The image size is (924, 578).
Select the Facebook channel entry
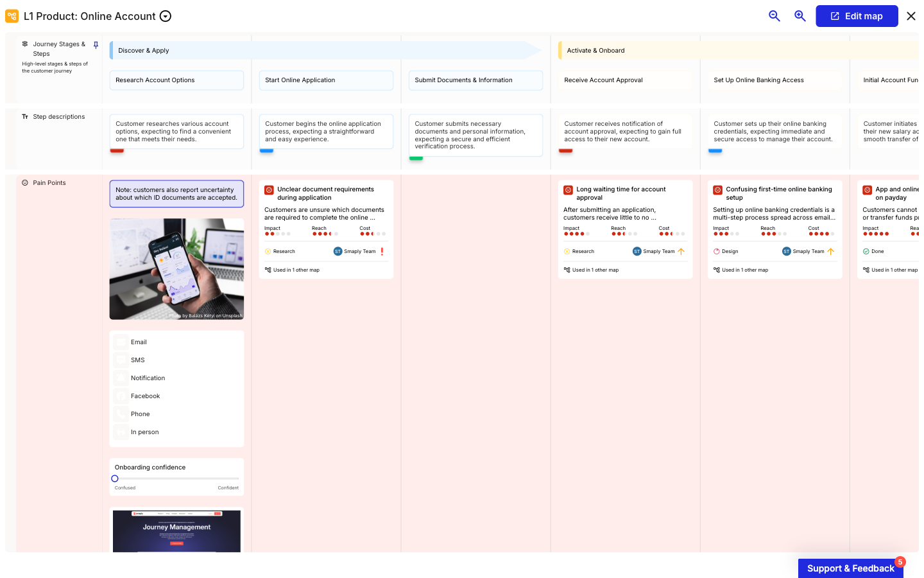(176, 396)
